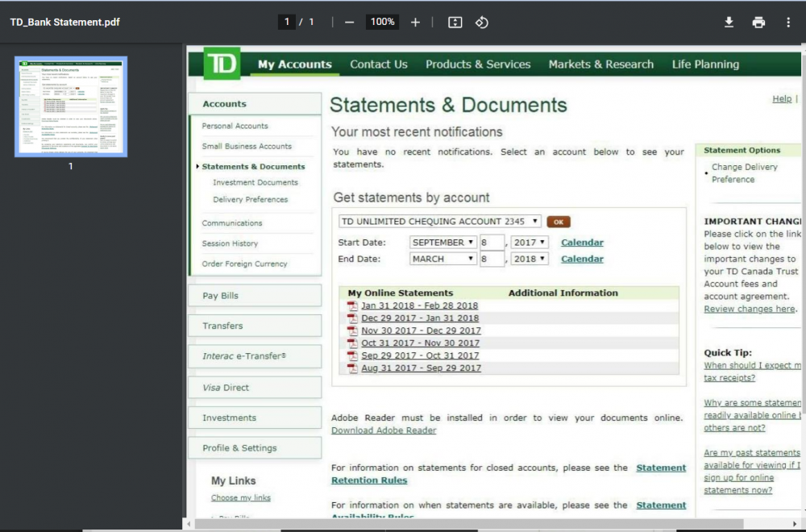The width and height of the screenshot is (806, 532).
Task: Open Delivery Preferences sub-item
Action: (251, 199)
